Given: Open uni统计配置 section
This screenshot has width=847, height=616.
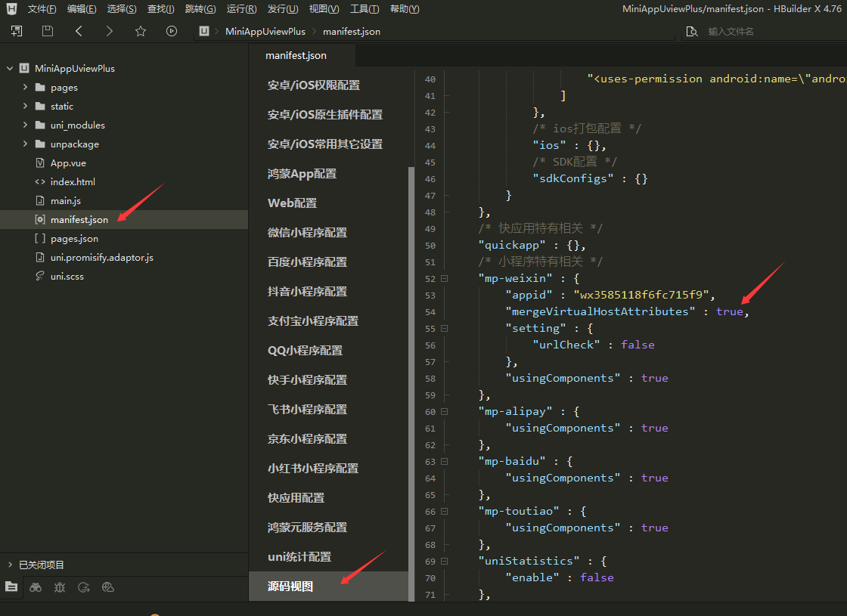Looking at the screenshot, I should [x=299, y=556].
